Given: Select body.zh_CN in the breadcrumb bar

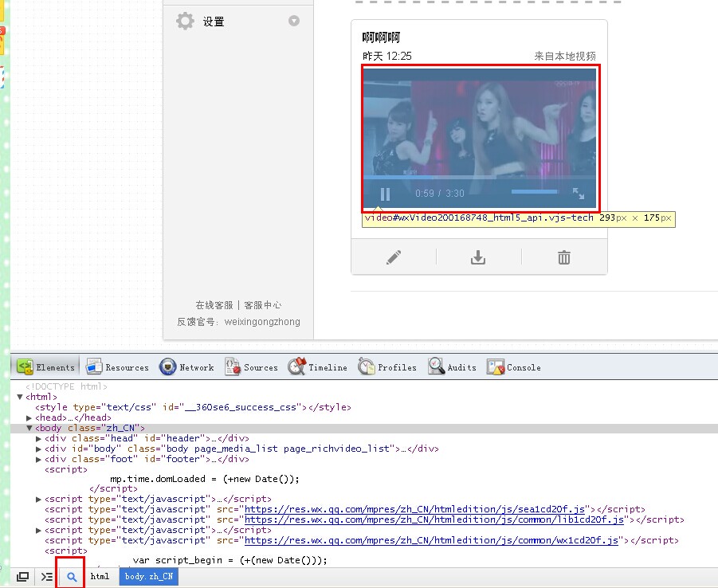Looking at the screenshot, I should 149,576.
